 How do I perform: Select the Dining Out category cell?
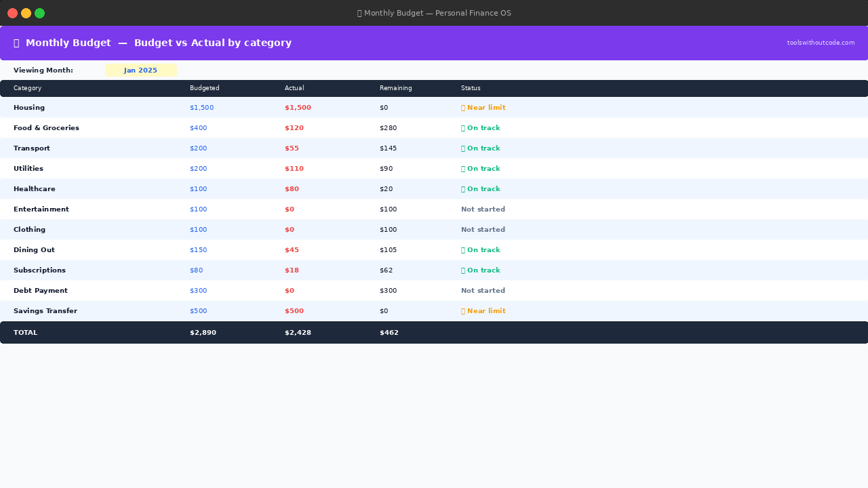pos(34,250)
